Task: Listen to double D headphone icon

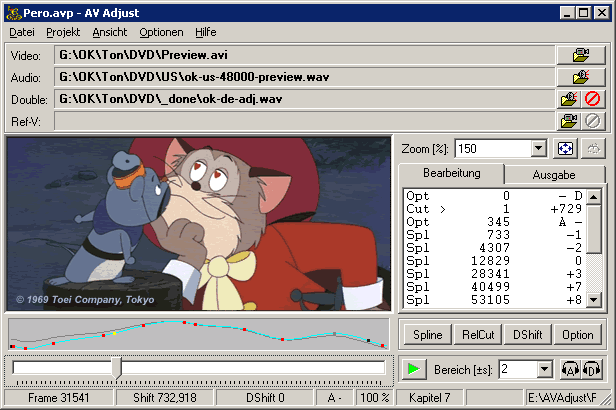Action: point(592,369)
